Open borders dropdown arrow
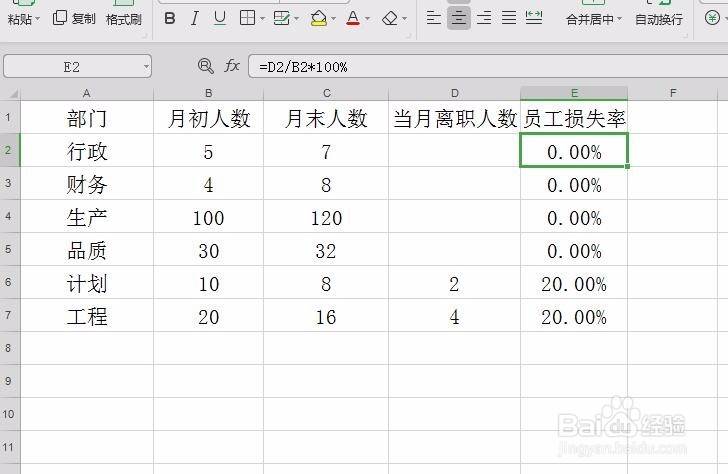The image size is (728, 474). (x=262, y=19)
